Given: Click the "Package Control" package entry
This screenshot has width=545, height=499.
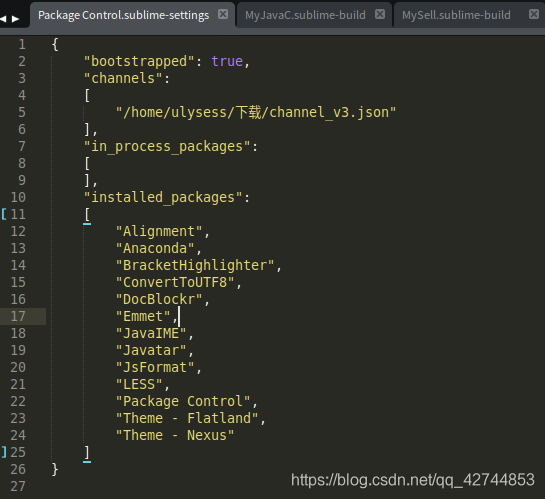Looking at the screenshot, I should click(183, 402).
